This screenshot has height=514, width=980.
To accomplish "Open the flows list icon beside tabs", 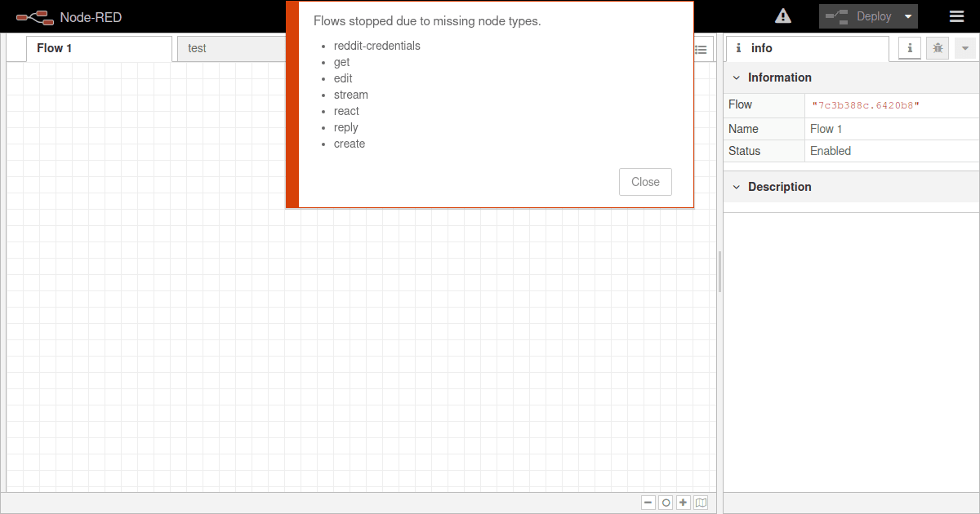I will pos(701,49).
